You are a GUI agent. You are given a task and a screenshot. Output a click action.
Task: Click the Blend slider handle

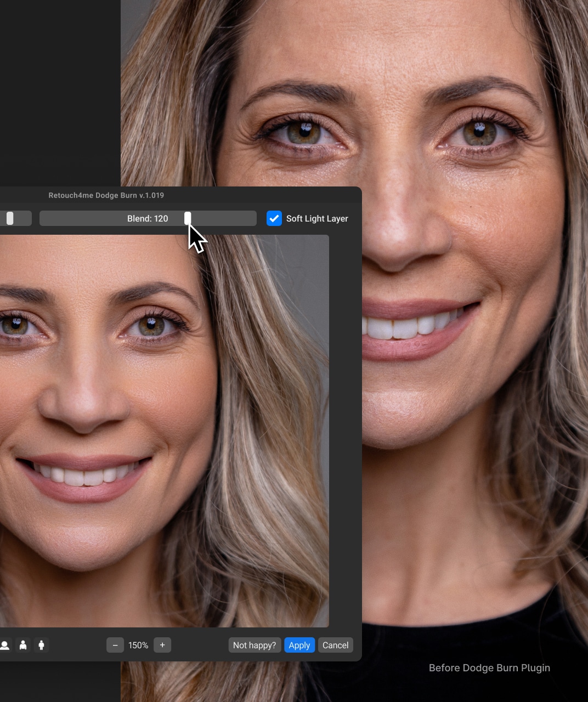[x=188, y=218]
